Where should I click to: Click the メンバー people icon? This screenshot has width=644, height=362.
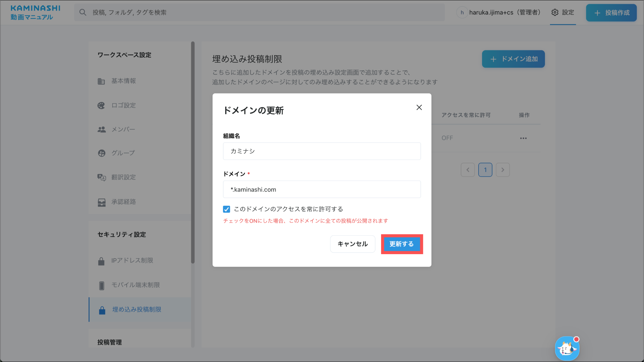[101, 130]
